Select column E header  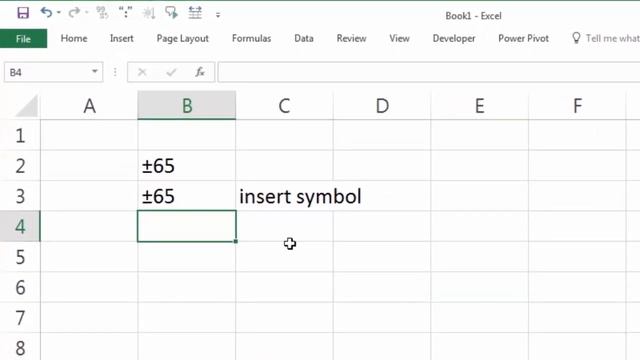[x=479, y=106]
